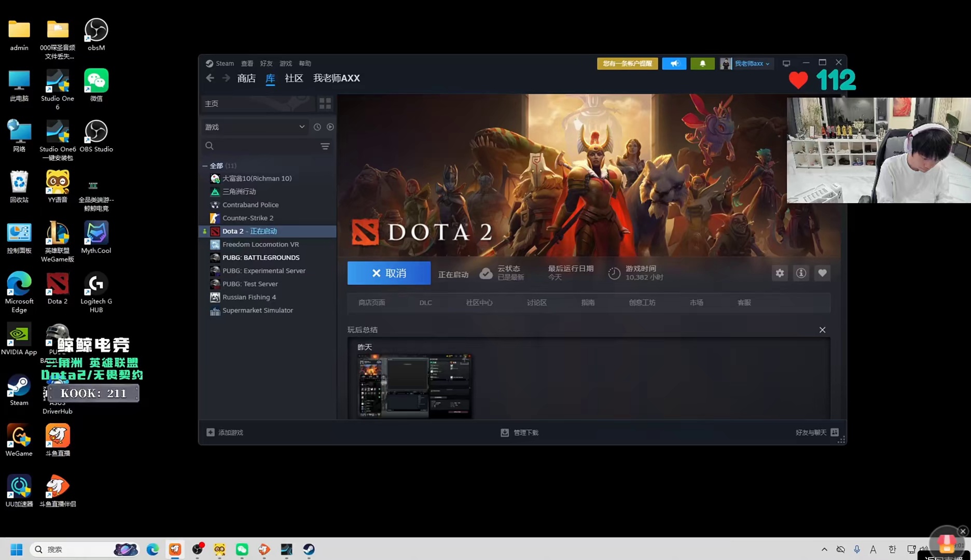The height and width of the screenshot is (560, 971).
Task: Open yesterday's Dota 2 screenshot thumbnail
Action: (414, 386)
